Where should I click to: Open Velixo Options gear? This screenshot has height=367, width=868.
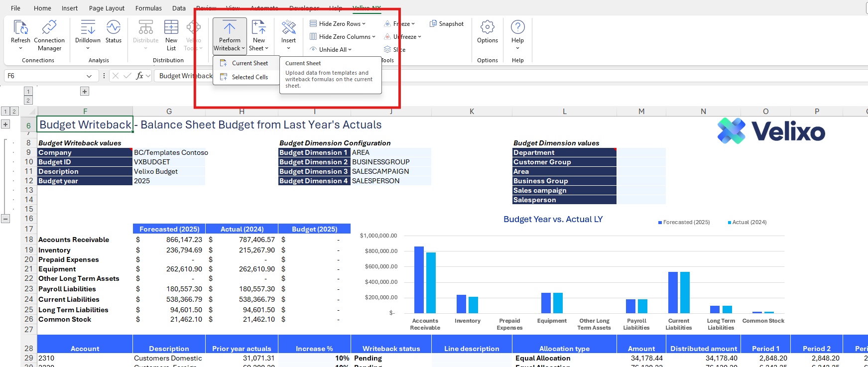(487, 28)
